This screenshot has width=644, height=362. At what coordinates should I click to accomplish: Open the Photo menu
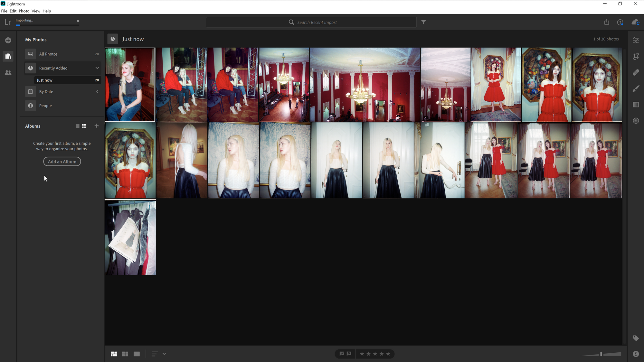tap(24, 11)
